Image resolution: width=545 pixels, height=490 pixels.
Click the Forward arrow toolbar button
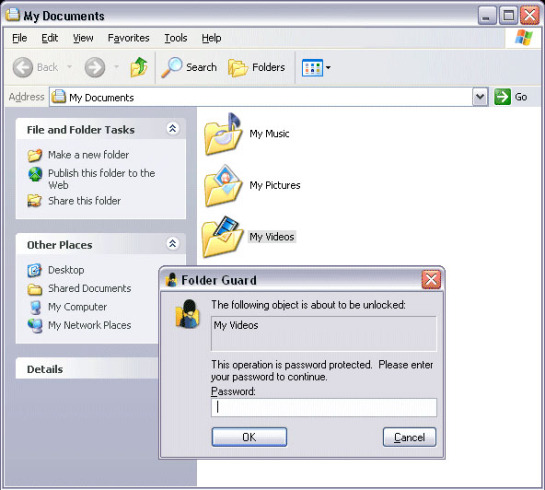pos(95,67)
